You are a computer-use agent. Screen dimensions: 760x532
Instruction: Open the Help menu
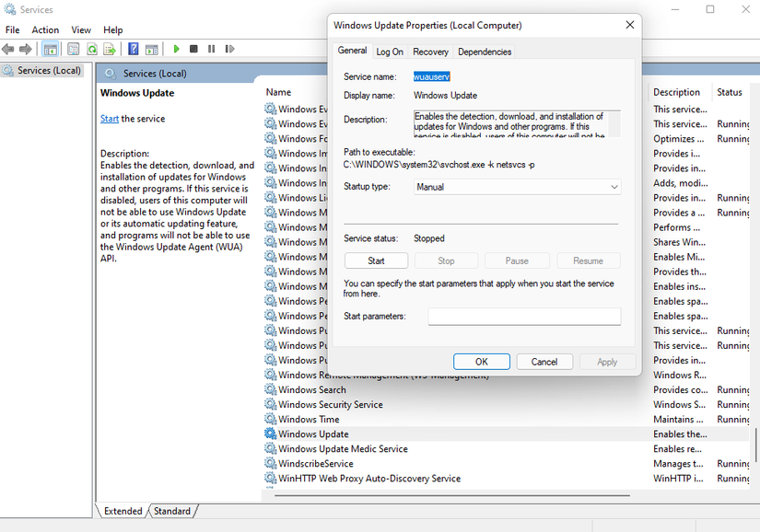tap(113, 30)
